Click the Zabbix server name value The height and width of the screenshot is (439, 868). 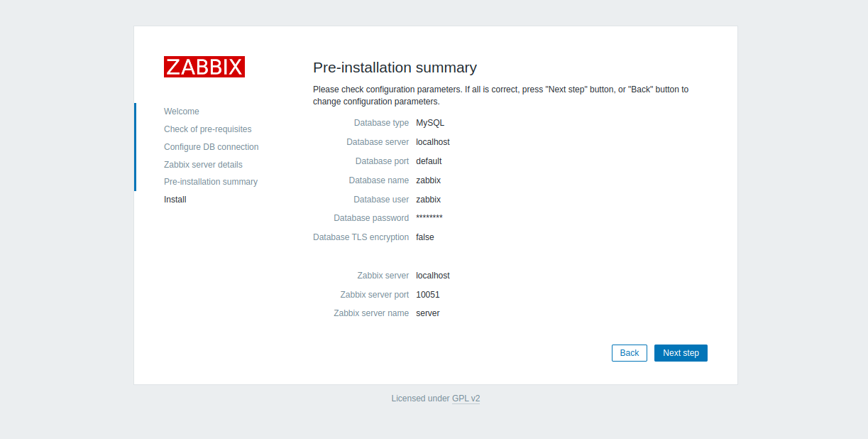tap(427, 313)
